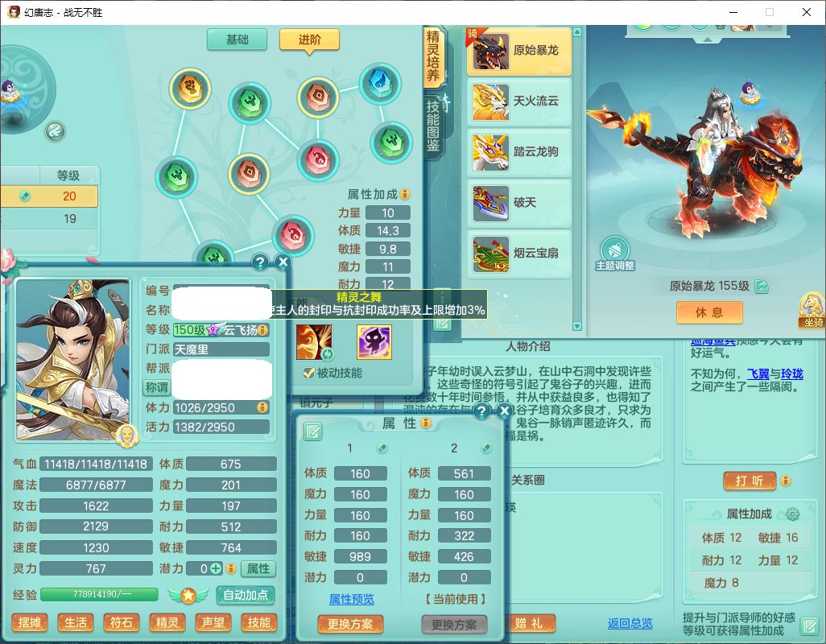The width and height of the screenshot is (826, 644).
Task: Click the experience progress bar
Action: point(99,595)
